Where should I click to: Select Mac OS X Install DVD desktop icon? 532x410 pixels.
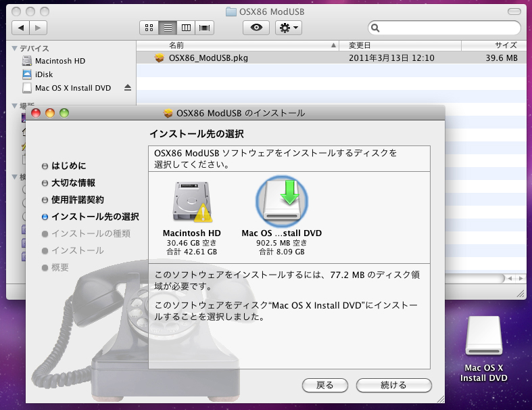click(483, 350)
